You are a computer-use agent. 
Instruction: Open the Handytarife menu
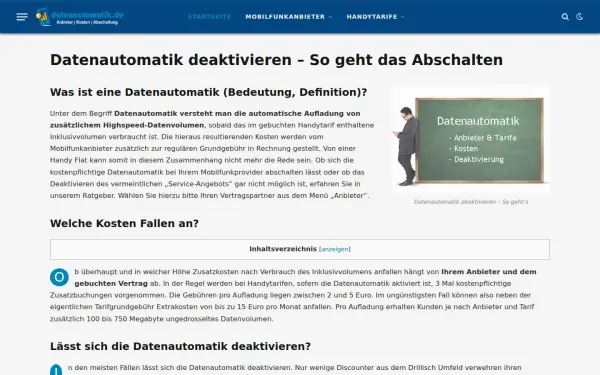tap(372, 17)
